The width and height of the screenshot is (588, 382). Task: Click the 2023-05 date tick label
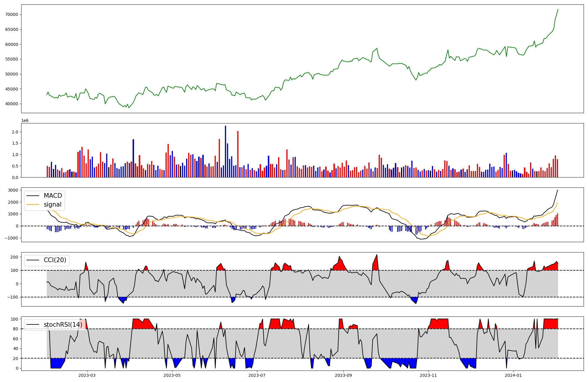tap(172, 375)
